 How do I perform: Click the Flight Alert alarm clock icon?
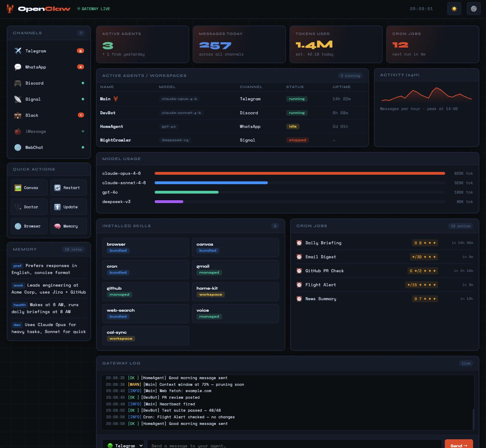(x=299, y=285)
